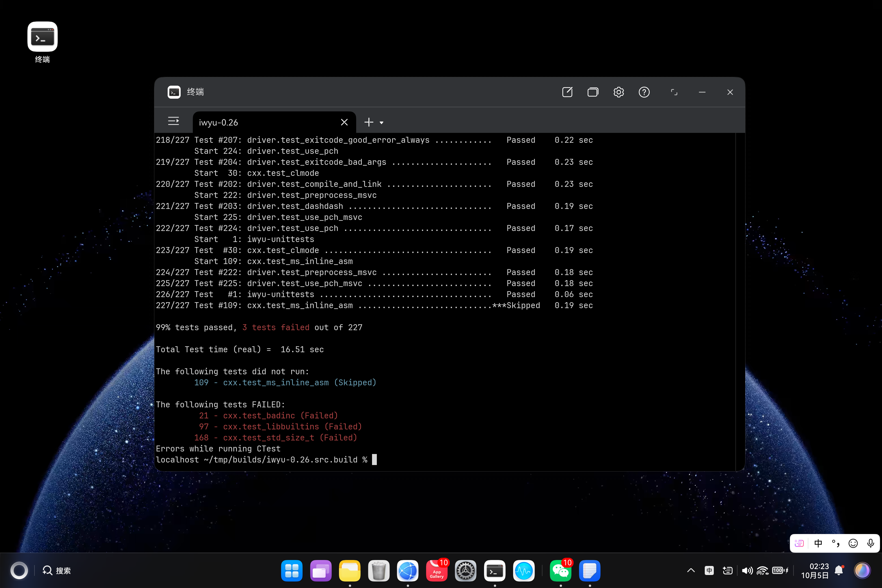Open emoji picker on IME floating bar

pyautogui.click(x=853, y=543)
